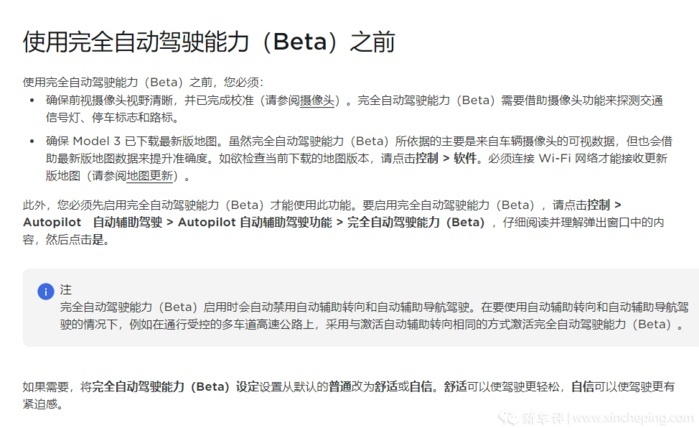The height and width of the screenshot is (428, 699).
Task: Click the second bullet point marker
Action: (32, 141)
